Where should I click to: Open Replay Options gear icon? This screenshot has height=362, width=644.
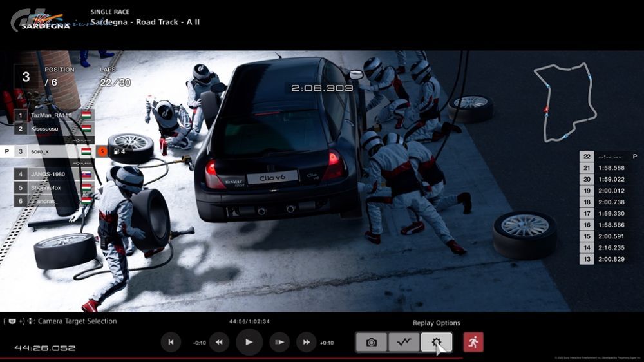coord(436,342)
